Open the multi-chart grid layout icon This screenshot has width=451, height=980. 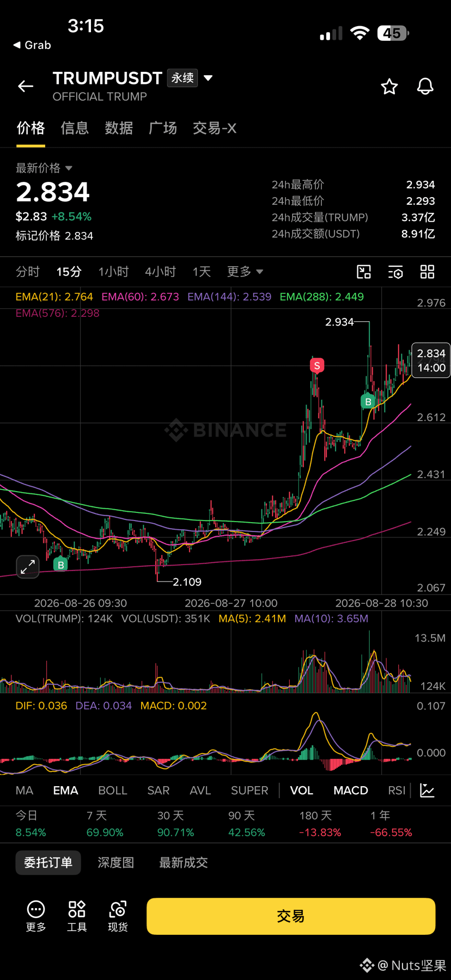coord(428,272)
